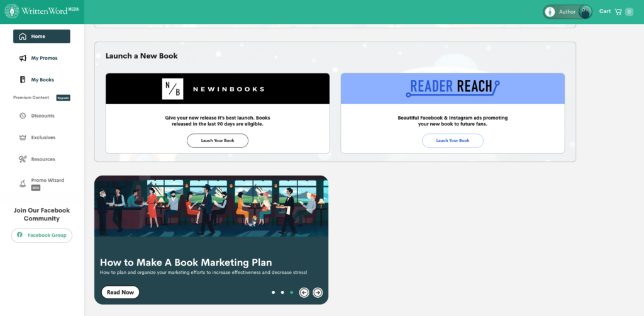Open Exclusives in sidebar

[42, 138]
